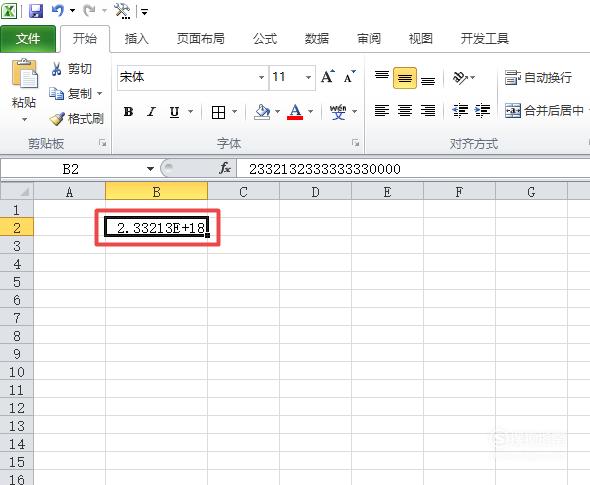The height and width of the screenshot is (485, 590).
Task: Select row 10 header
Action: (x=17, y=372)
